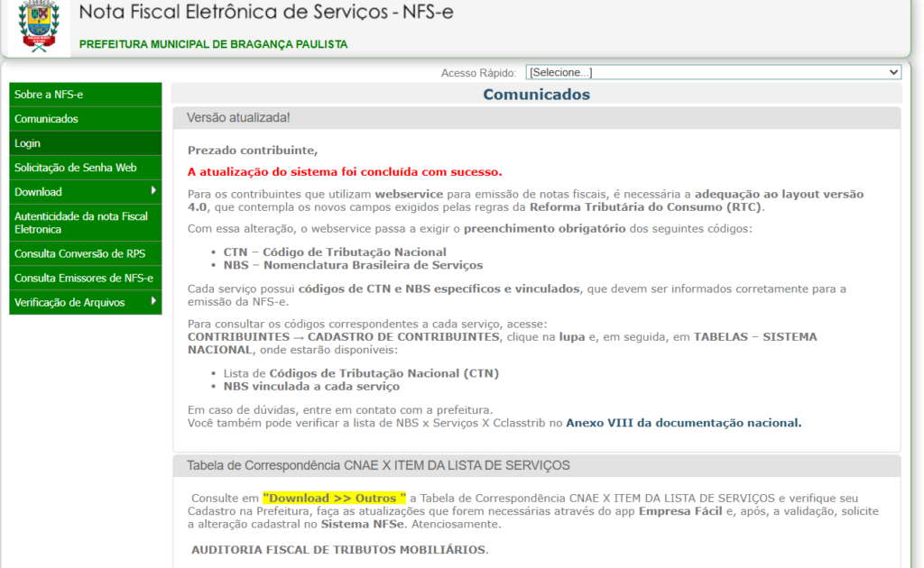The image size is (924, 568).
Task: Select Comunicados in the sidebar menu
Action: point(47,119)
